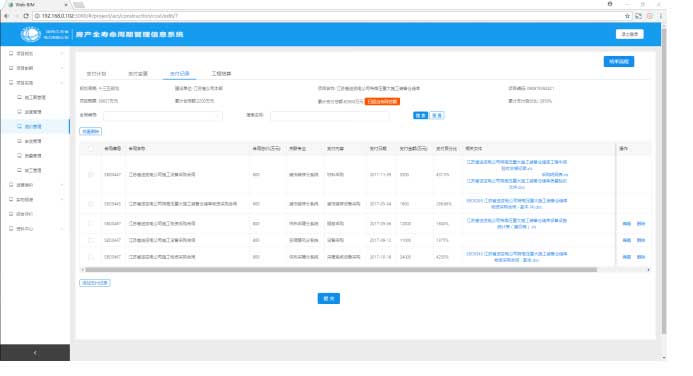This screenshot has height=376, width=693.
Task: Click the edit link in the third table row
Action: 627,224
